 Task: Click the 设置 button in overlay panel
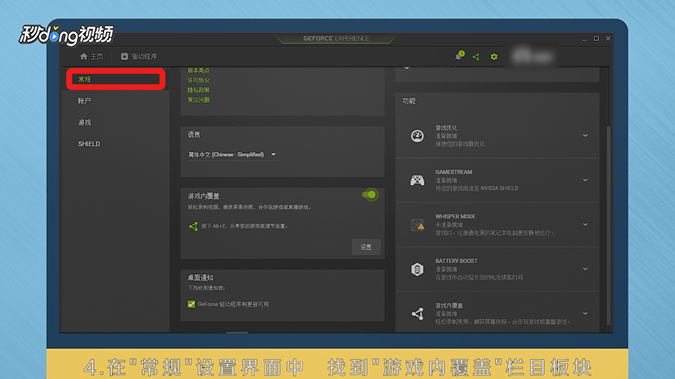(366, 247)
